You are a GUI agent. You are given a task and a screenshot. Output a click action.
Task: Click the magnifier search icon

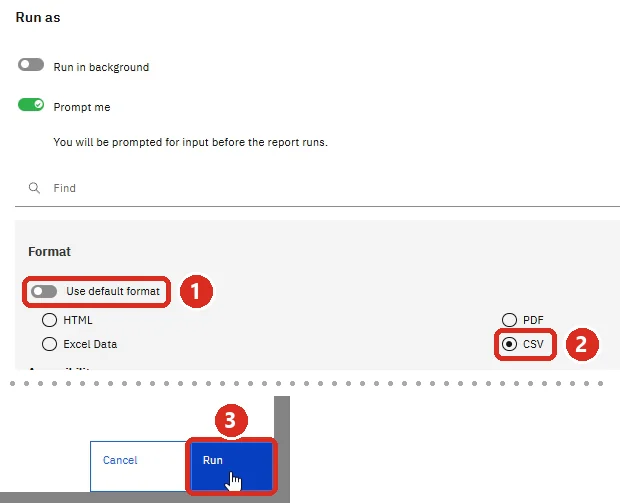pos(34,188)
